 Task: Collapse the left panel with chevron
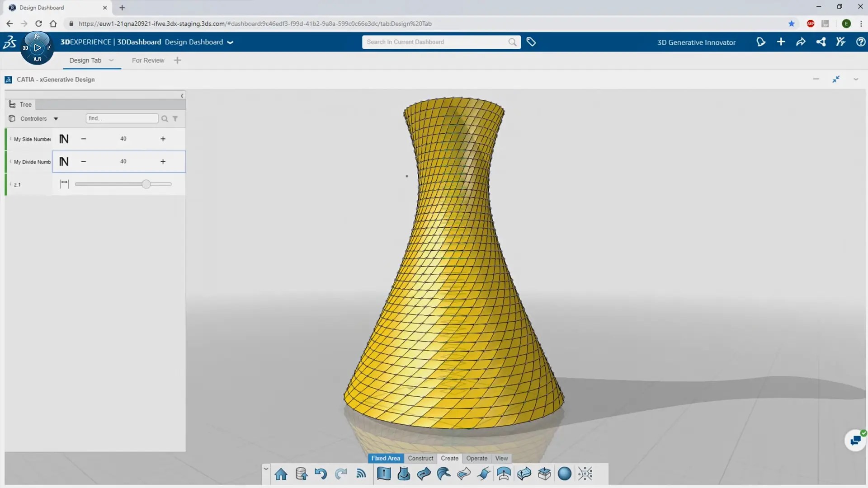[182, 96]
